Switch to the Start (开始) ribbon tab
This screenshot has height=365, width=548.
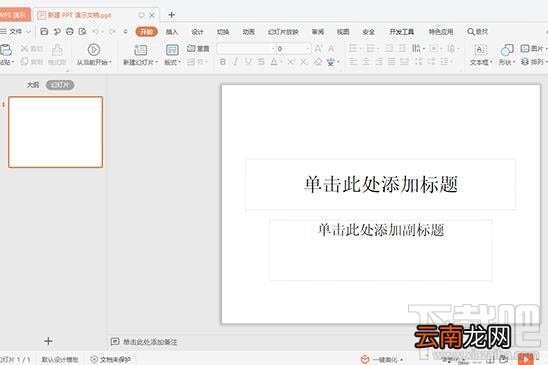(146, 31)
